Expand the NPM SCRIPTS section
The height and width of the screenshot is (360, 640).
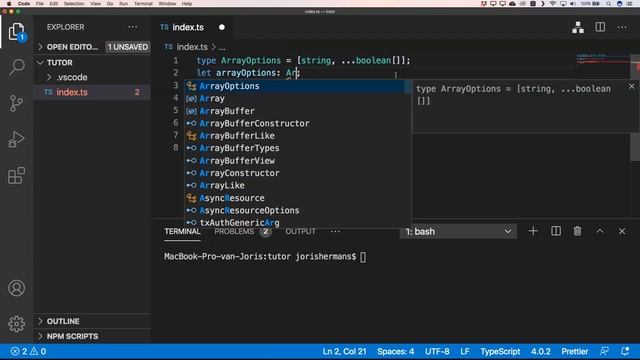[72, 336]
